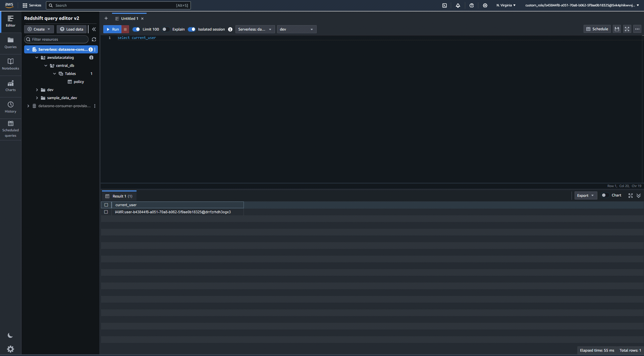Collapse the results panel

pos(639,195)
